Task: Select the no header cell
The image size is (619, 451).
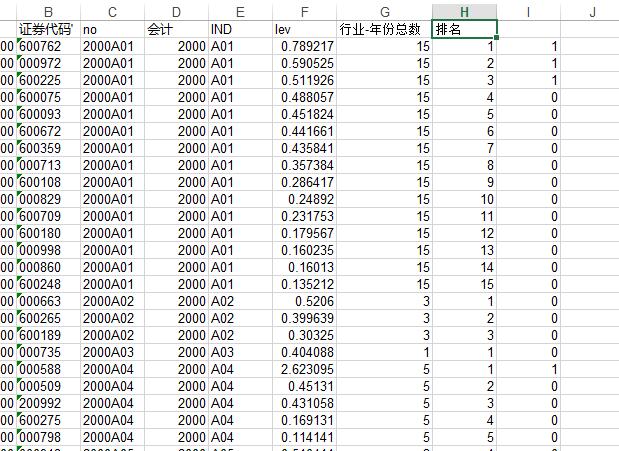Action: tap(112, 29)
